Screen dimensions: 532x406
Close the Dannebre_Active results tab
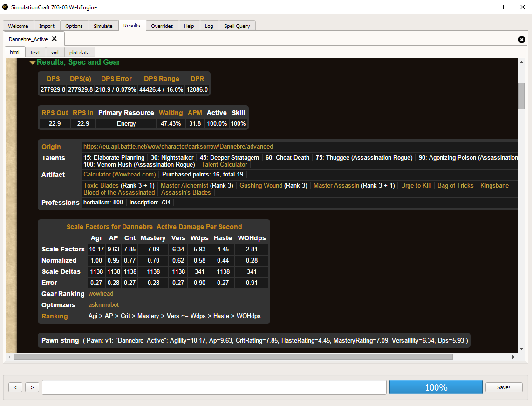[x=54, y=39]
